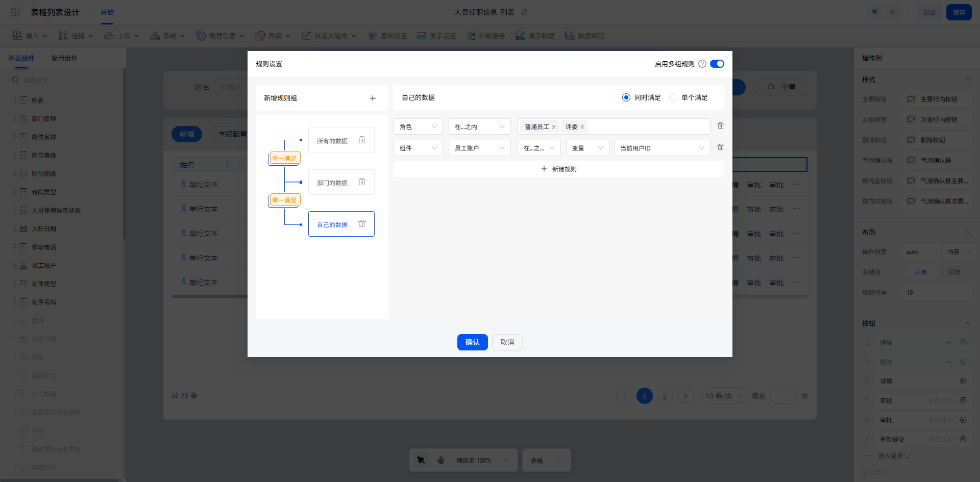This screenshot has height=482, width=980.
Task: Collapse the 样式 section
Action: click(x=968, y=80)
